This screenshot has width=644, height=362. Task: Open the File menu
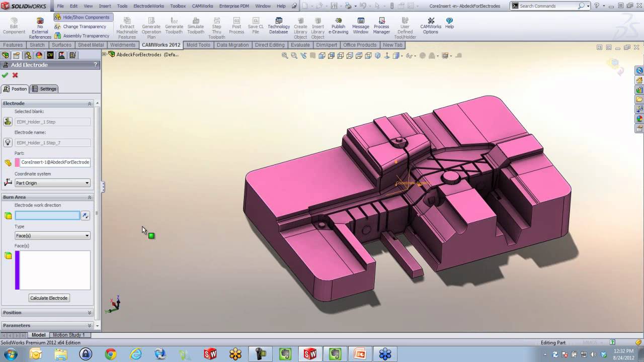click(x=60, y=6)
